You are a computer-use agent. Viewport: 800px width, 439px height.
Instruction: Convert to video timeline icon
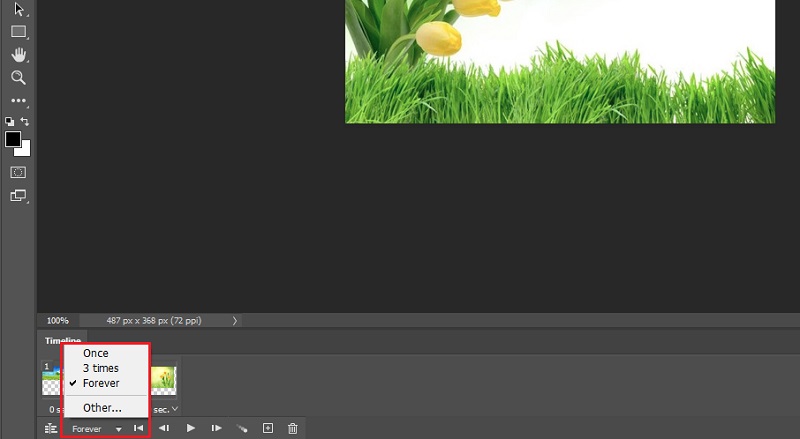pyautogui.click(x=51, y=428)
